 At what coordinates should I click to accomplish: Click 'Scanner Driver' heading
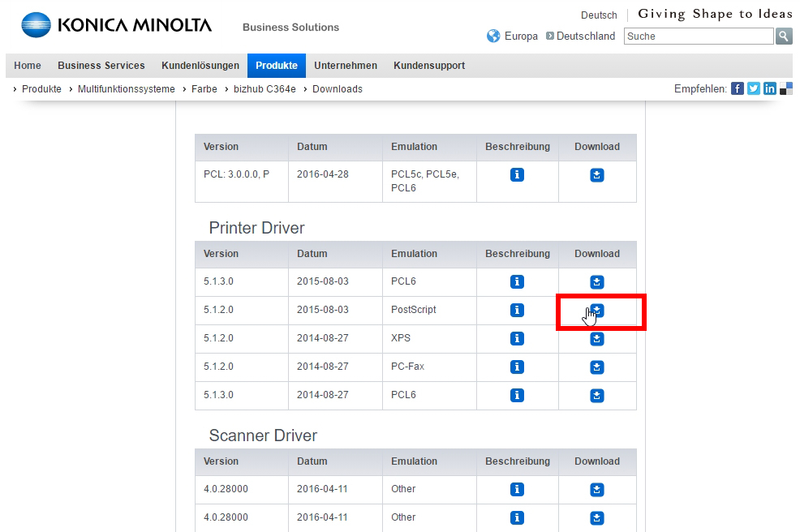coord(263,435)
